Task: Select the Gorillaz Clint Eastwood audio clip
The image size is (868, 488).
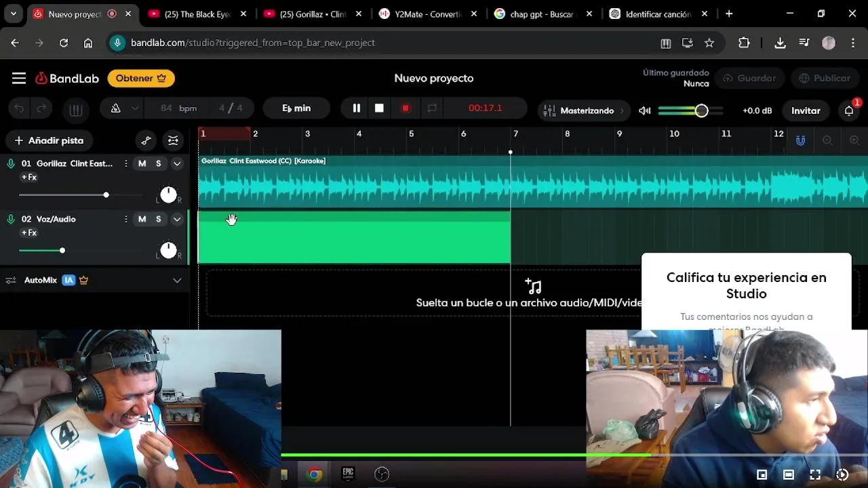Action: [x=533, y=180]
